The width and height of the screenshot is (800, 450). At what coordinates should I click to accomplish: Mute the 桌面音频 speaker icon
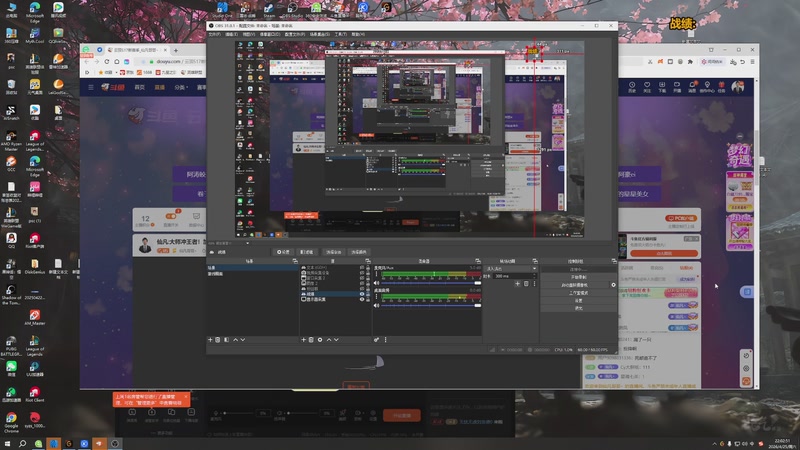[x=377, y=305]
